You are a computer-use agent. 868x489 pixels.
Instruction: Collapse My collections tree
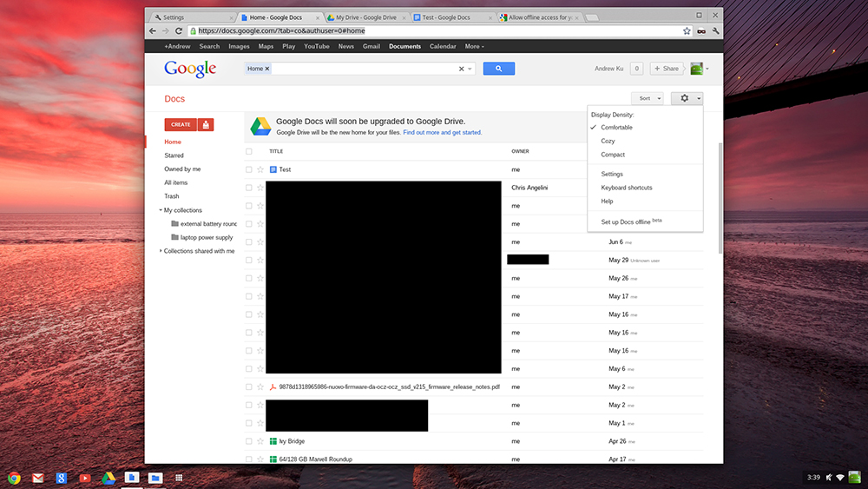coord(161,210)
